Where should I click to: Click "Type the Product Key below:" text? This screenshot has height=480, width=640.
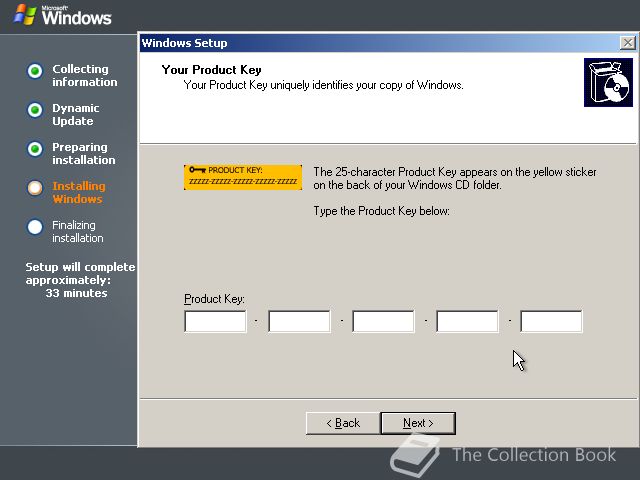point(381,211)
